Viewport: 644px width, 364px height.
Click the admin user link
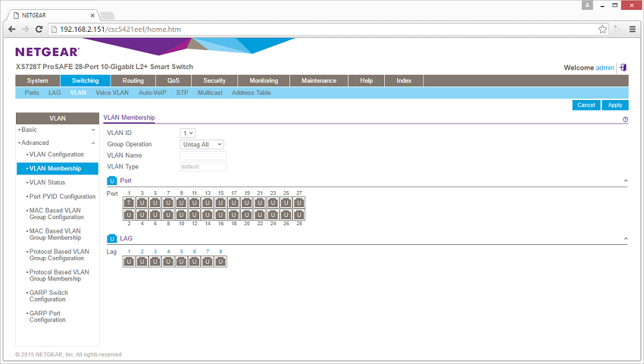[x=605, y=67]
